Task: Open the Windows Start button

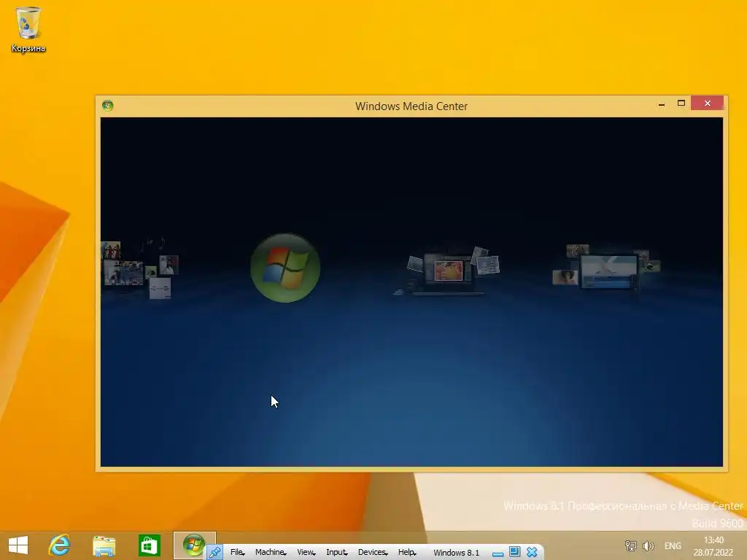Action: [18, 545]
